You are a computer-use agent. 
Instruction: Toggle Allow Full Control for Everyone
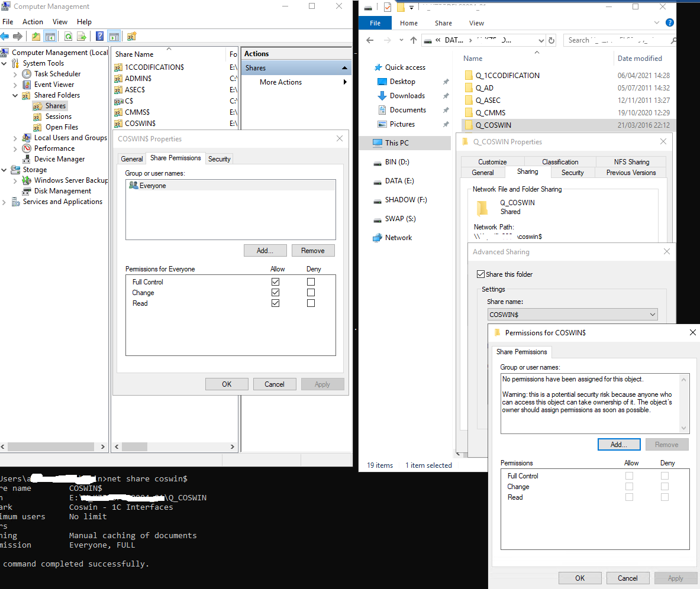[276, 282]
